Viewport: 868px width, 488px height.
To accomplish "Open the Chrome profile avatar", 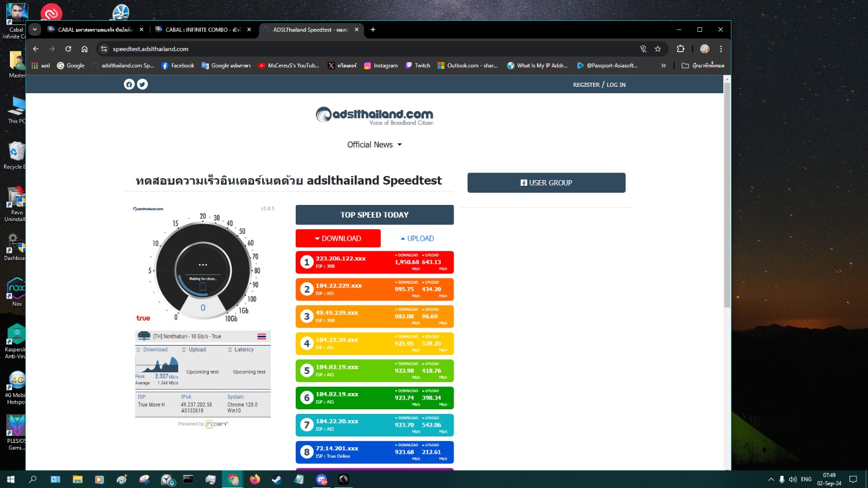I will 704,49.
